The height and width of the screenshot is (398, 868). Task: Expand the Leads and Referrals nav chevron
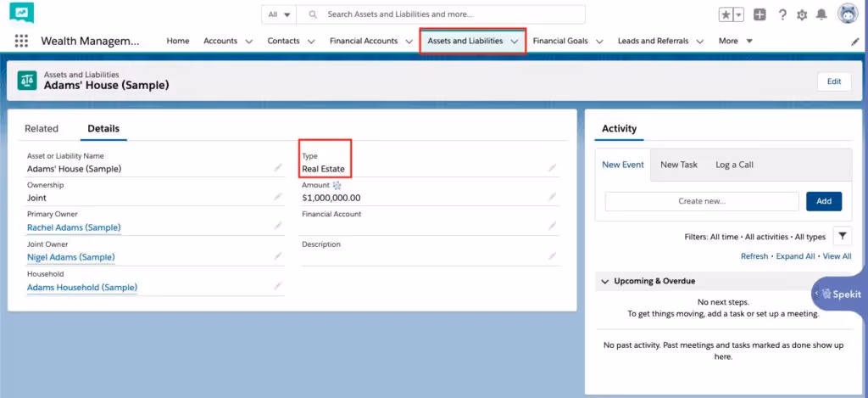pos(700,42)
